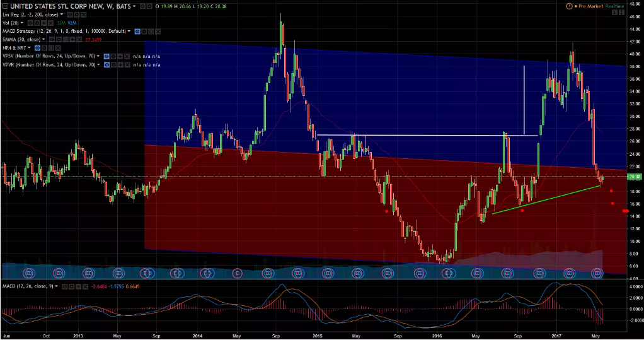Viewport: 644px width, 340px height.
Task: Open Lin Reg indicator settings gear
Action: pyautogui.click(x=77, y=15)
